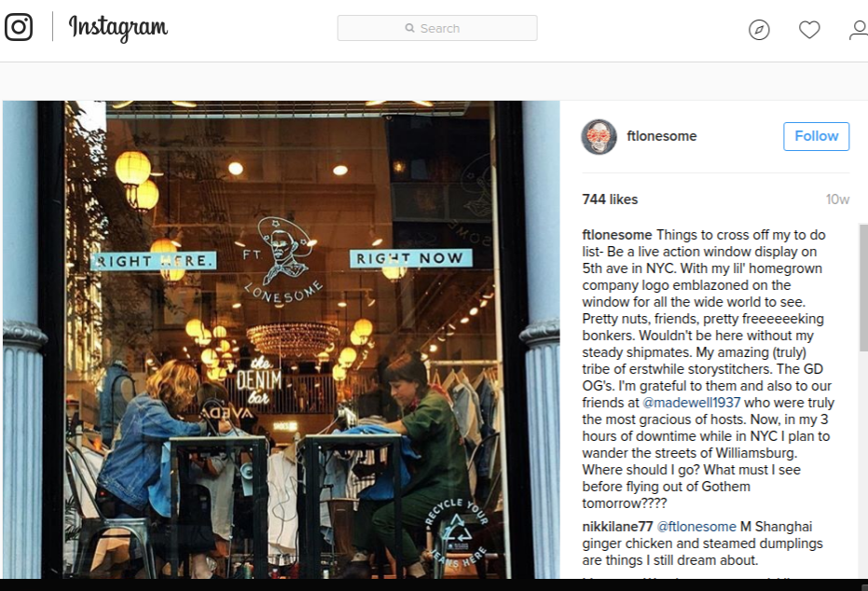868x591 pixels.
Task: Open ftlonesome username in post header
Action: click(662, 136)
